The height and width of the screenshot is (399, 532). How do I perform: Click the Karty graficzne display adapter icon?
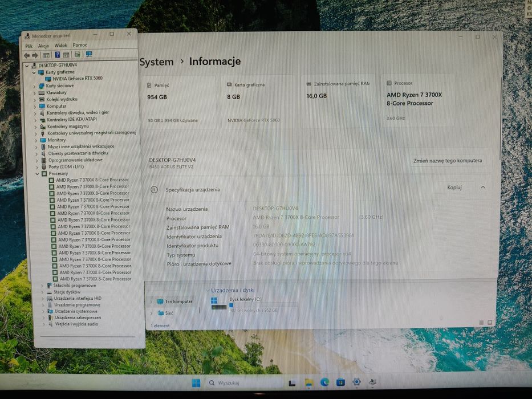pos(41,72)
